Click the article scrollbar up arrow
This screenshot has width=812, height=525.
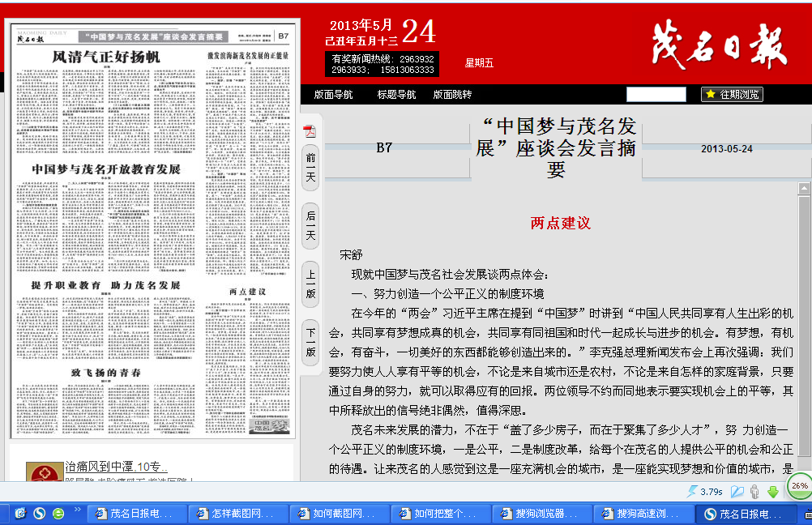click(804, 189)
